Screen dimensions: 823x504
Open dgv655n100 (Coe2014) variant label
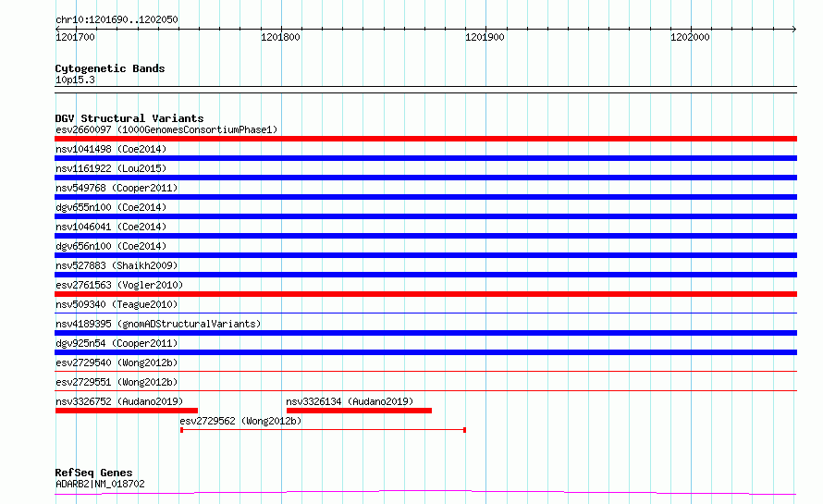111,207
